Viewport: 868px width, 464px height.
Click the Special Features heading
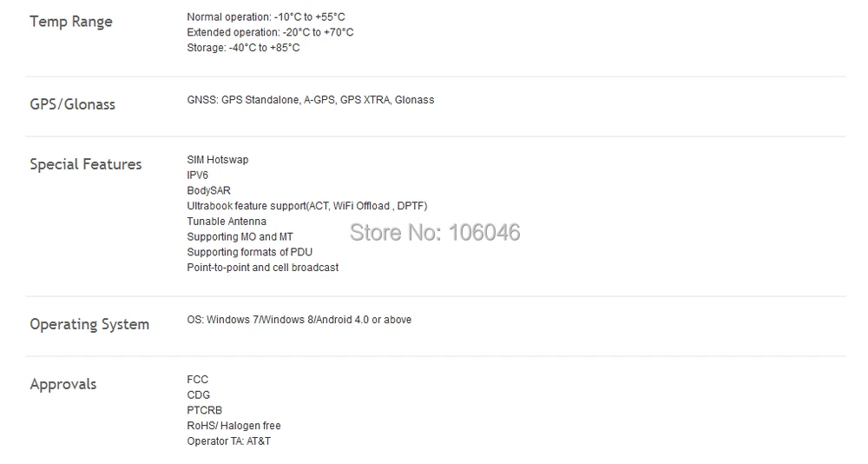(86, 164)
